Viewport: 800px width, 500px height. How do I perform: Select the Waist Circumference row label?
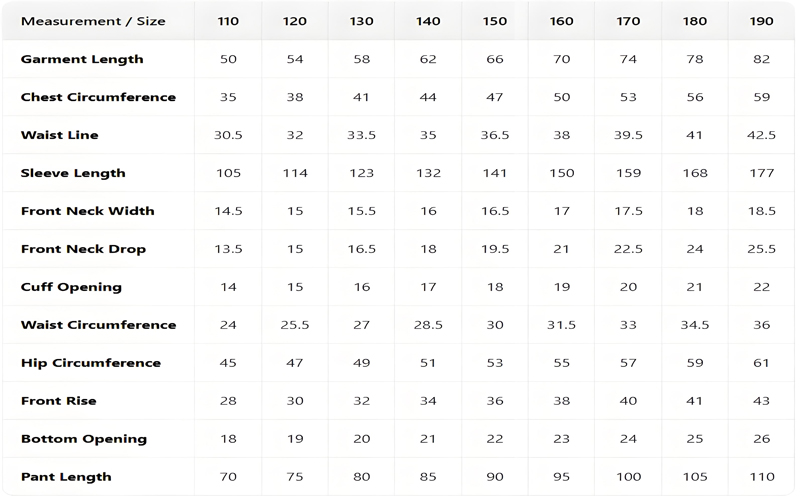(98, 325)
